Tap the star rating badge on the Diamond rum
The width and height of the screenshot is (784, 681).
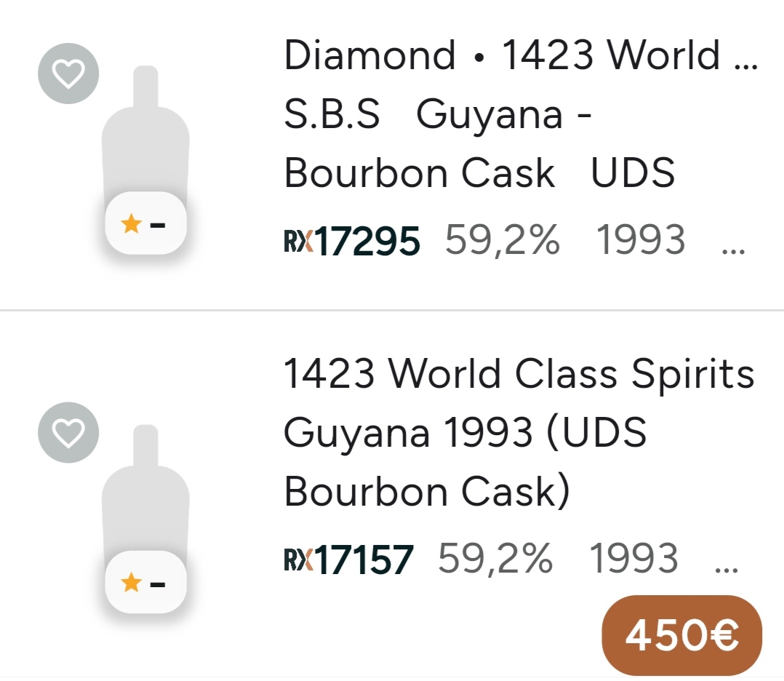[145, 223]
